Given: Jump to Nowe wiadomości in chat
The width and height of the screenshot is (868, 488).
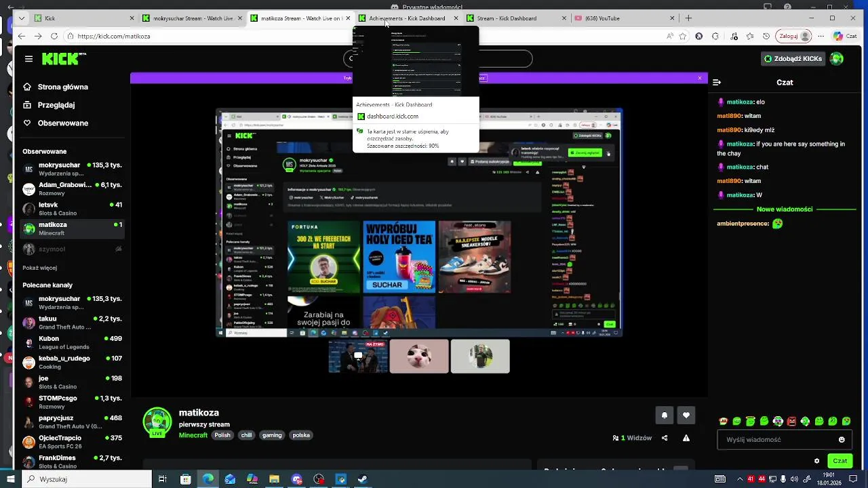Looking at the screenshot, I should click(x=785, y=209).
